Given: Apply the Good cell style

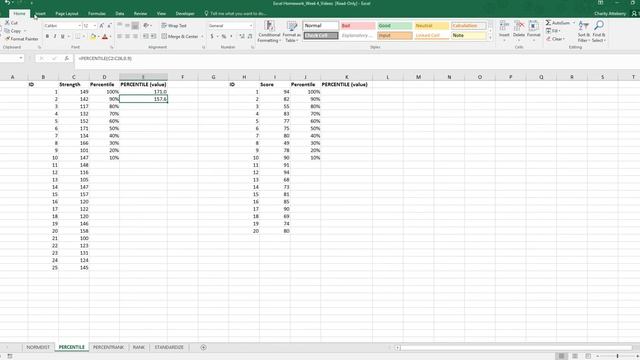Looking at the screenshot, I should pos(394,26).
